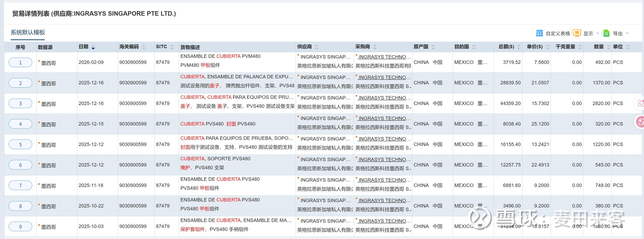Sort by customs code column arrows

pyautogui.click(x=144, y=47)
